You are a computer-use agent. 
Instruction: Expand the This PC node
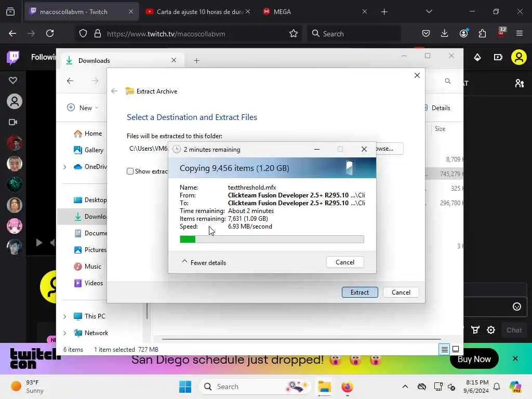(64, 316)
